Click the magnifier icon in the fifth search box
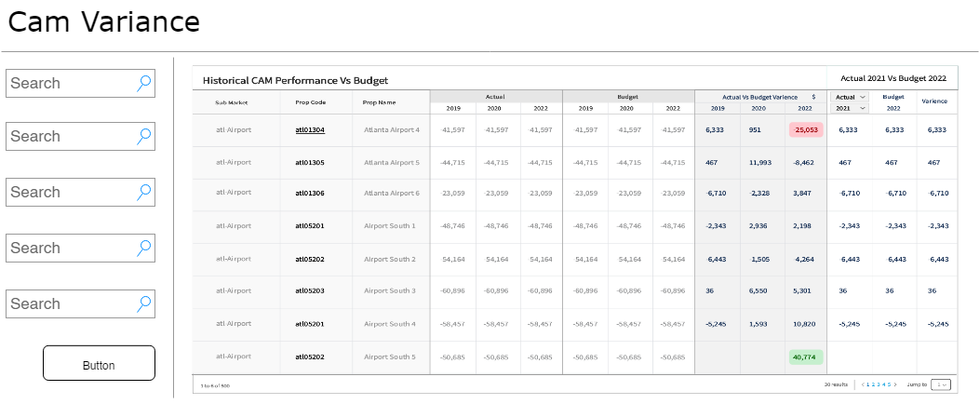 pos(144,303)
